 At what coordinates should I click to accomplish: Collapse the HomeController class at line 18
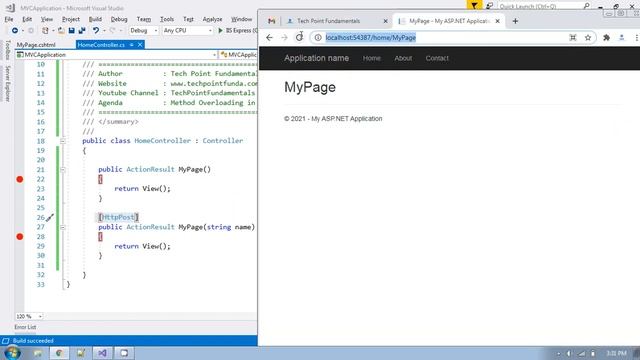tap(62, 141)
